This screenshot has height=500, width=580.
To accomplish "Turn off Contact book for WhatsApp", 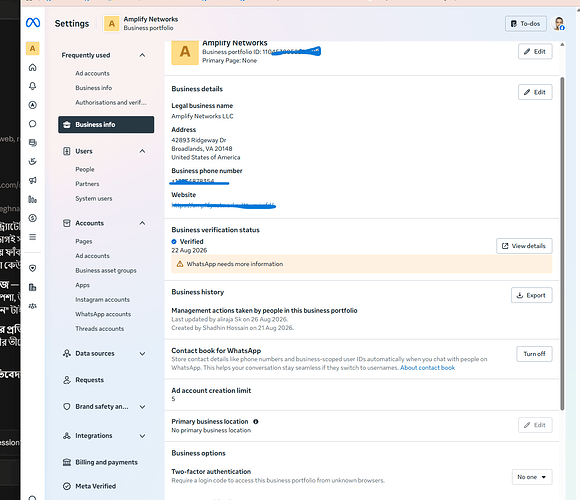I will [534, 354].
